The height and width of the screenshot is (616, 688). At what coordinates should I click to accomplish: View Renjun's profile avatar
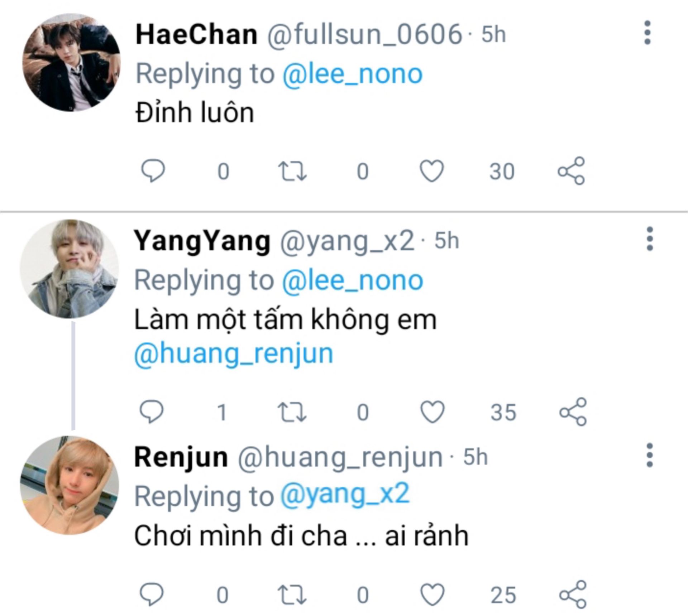coord(70,485)
